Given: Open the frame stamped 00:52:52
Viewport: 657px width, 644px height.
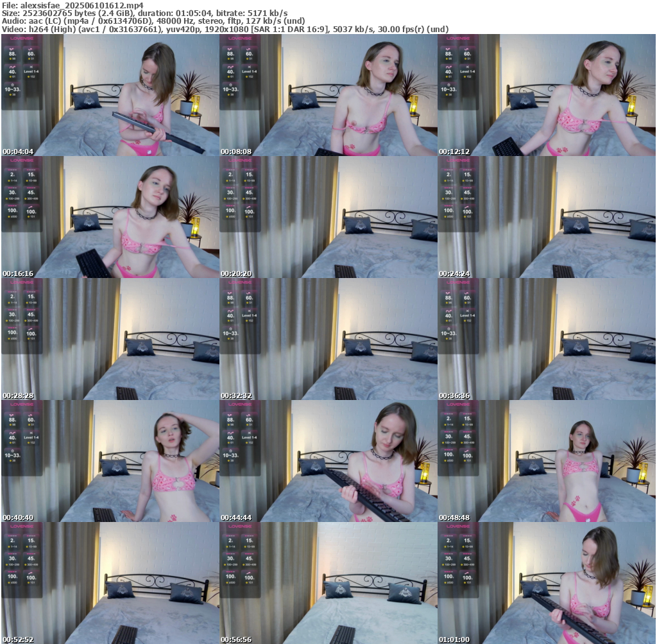Looking at the screenshot, I should (x=110, y=583).
